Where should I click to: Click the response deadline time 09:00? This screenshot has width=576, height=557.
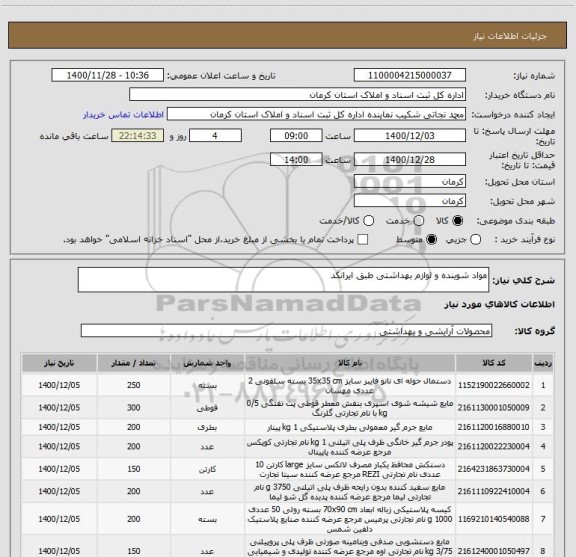[296, 136]
